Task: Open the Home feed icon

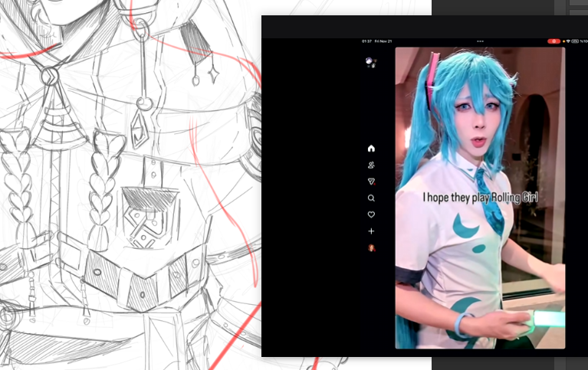Action: 371,149
